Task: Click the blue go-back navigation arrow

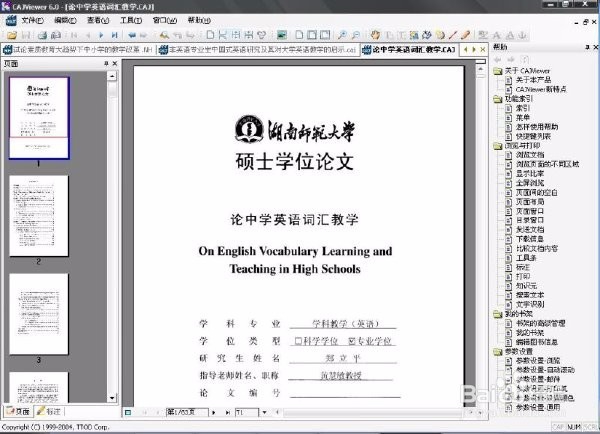Action: point(132,35)
